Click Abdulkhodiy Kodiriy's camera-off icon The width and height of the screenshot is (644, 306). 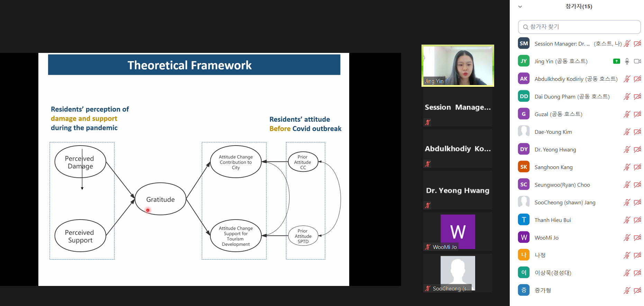(x=637, y=79)
